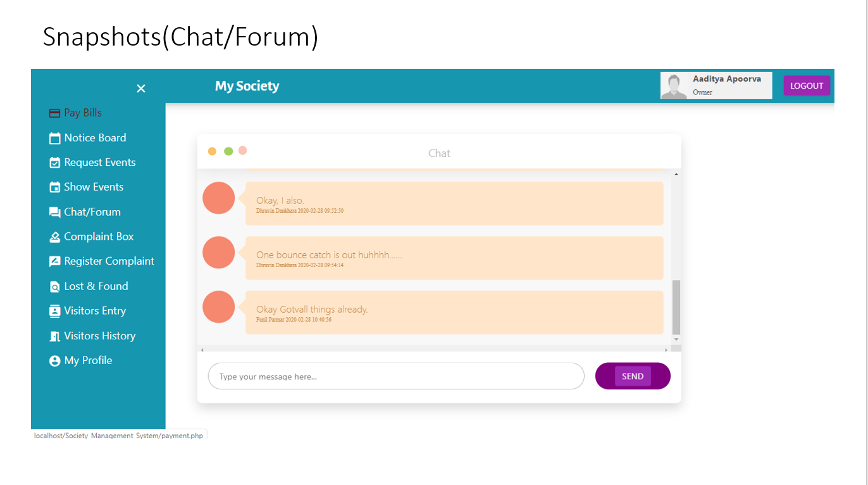Click the Lost & Found search-document icon

(x=54, y=286)
